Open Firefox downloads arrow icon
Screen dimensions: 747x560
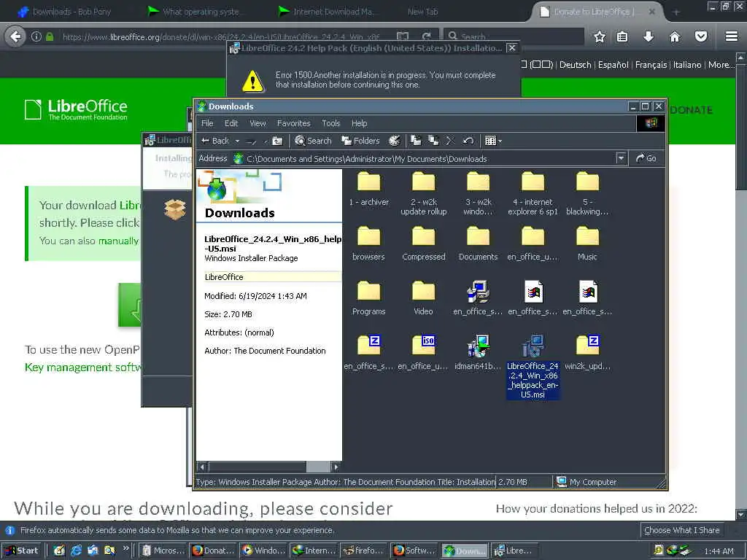coord(648,36)
